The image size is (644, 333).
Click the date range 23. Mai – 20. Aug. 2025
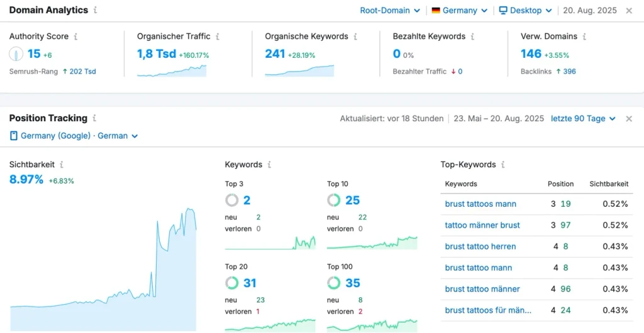pyautogui.click(x=499, y=119)
